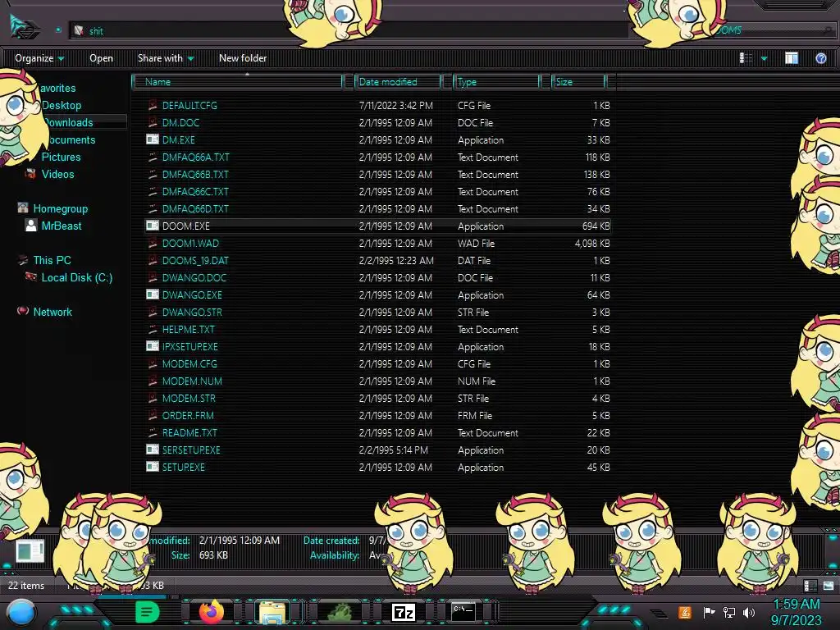840x630 pixels.
Task: Open the Start orb on taskbar
Action: pos(21,613)
